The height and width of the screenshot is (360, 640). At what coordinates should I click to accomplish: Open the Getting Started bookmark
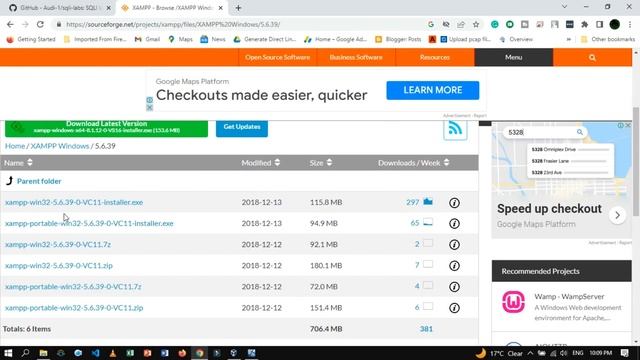tap(31, 40)
